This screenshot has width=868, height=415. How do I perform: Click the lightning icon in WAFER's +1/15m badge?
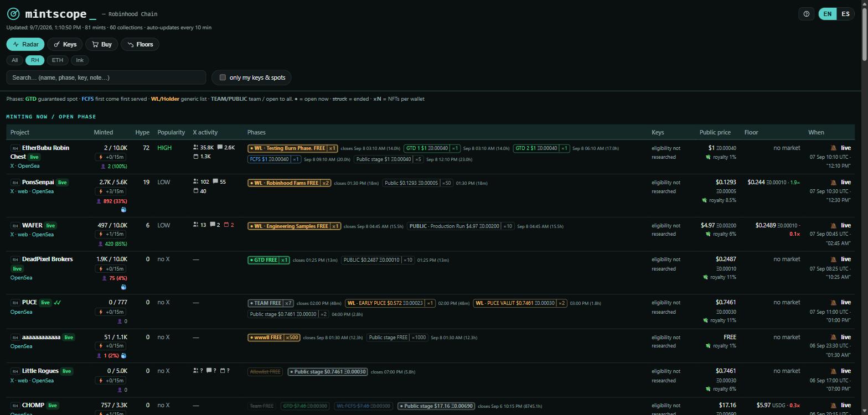(101, 235)
